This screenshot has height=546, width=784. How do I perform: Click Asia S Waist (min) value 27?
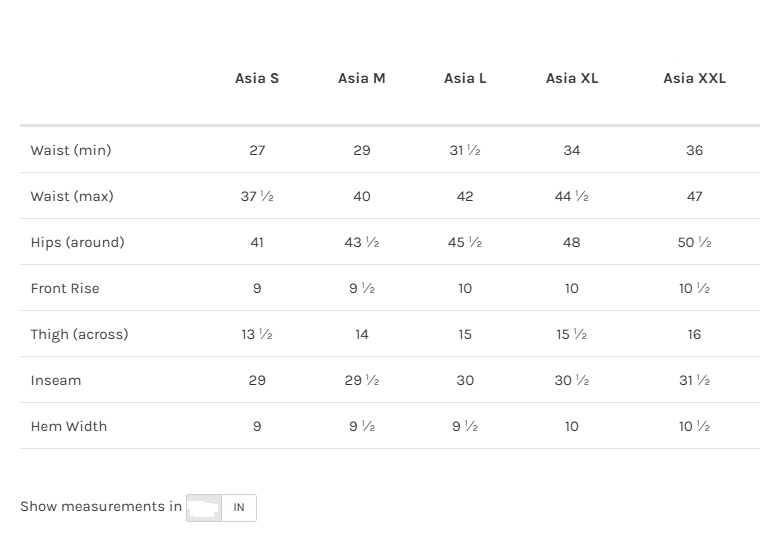(x=257, y=150)
